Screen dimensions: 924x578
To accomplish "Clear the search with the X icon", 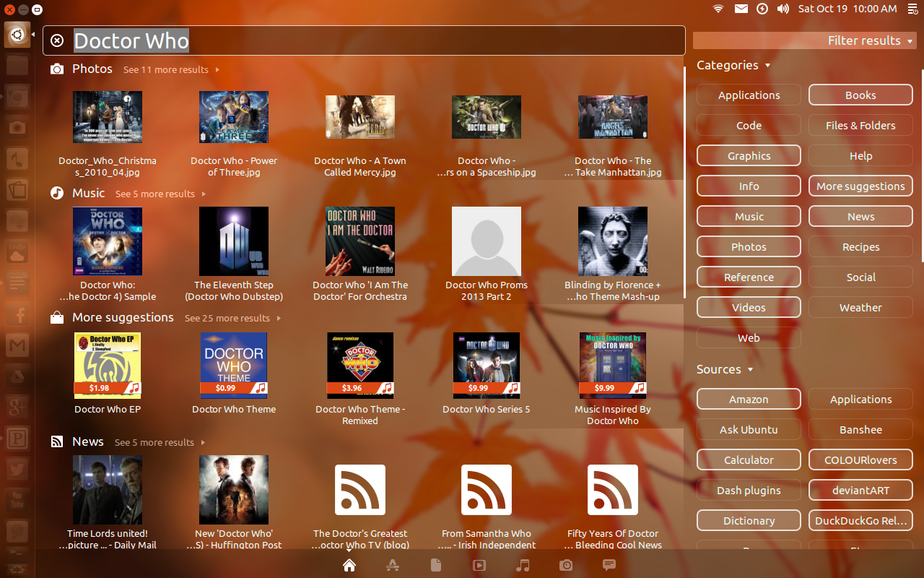I will [x=58, y=40].
